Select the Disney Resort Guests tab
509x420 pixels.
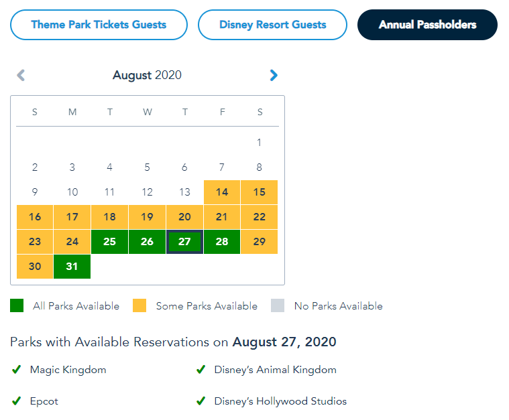tap(272, 25)
